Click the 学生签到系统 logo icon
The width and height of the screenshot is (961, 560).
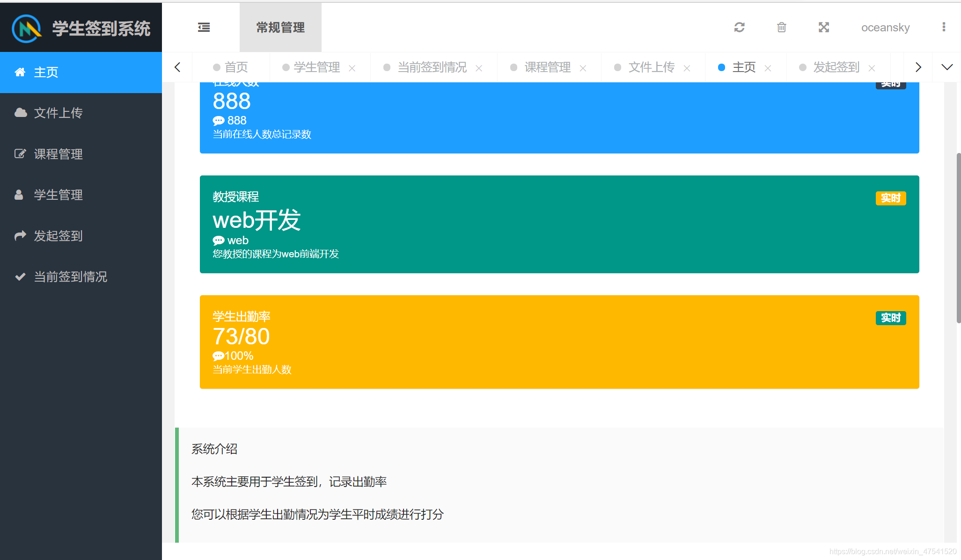[x=27, y=29]
